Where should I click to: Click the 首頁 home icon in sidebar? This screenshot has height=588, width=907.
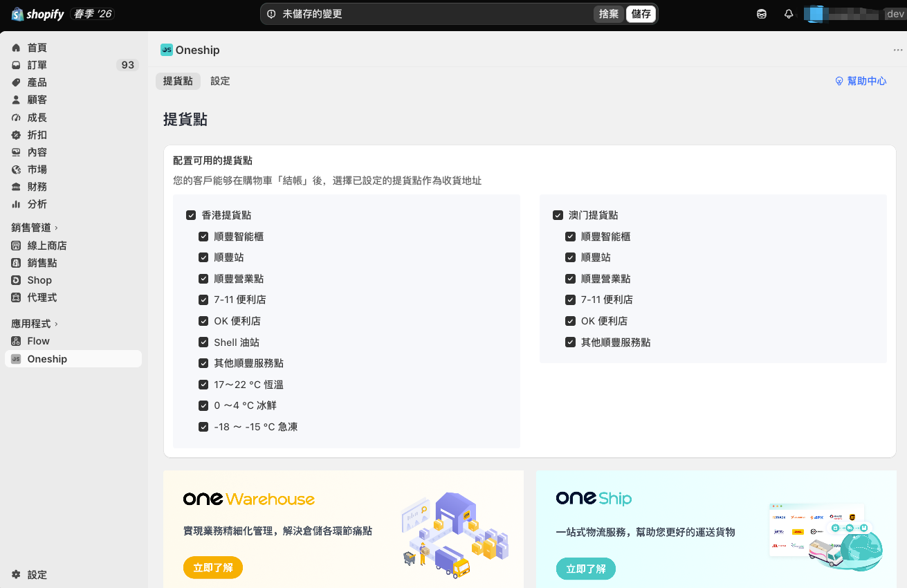coord(16,48)
